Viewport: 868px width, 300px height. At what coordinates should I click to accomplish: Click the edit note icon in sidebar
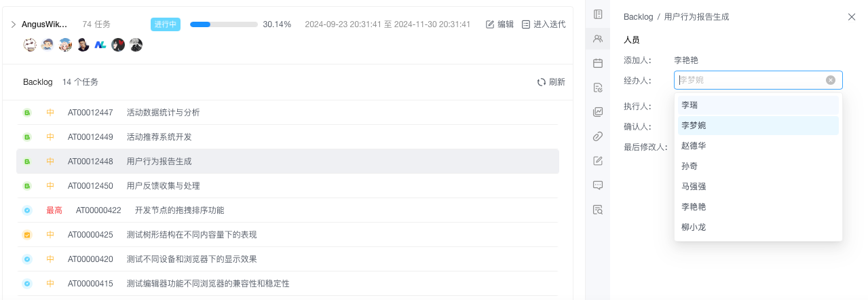point(598,161)
